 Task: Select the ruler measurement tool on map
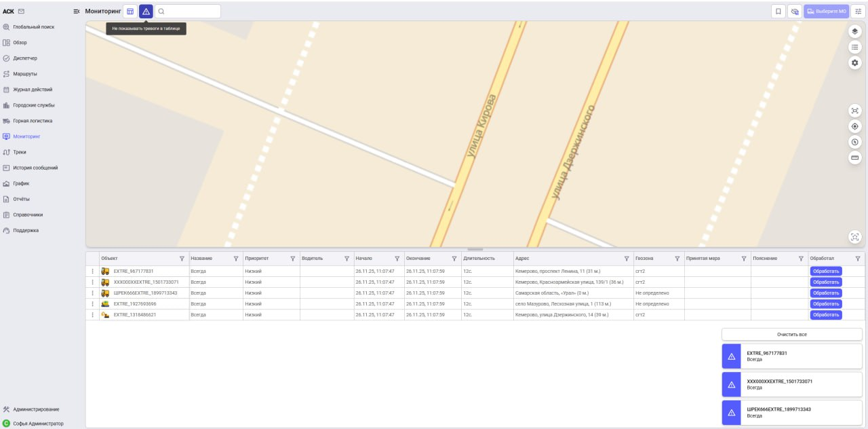pos(854,157)
